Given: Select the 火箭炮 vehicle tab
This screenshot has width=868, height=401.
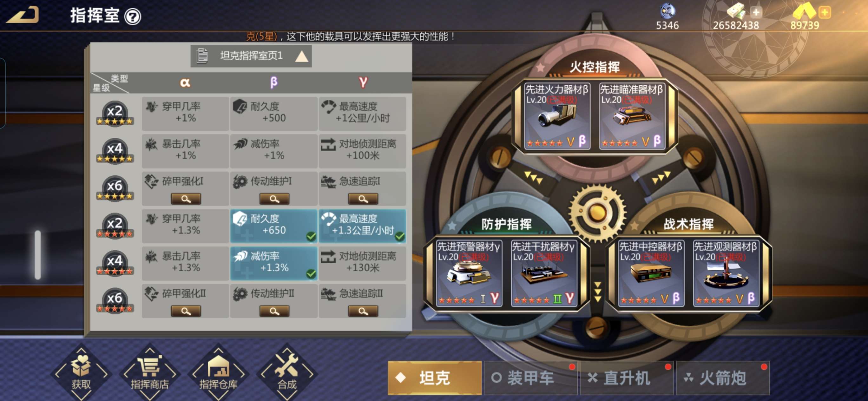Looking at the screenshot, I should (x=723, y=378).
